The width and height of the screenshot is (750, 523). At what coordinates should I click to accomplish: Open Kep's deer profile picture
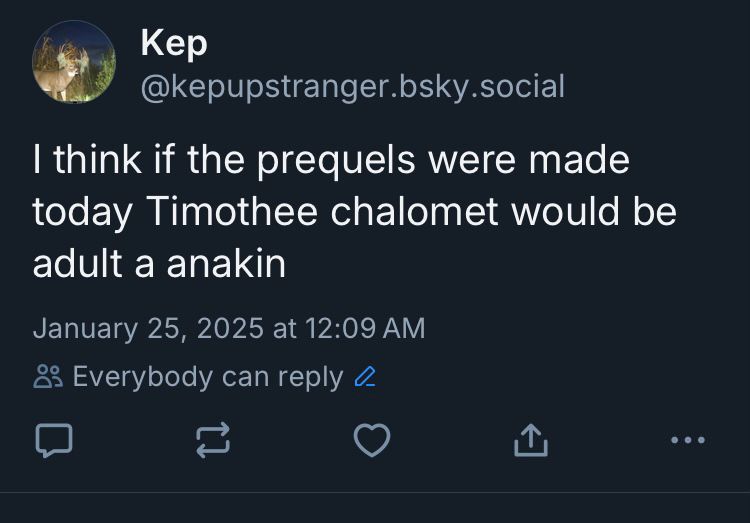point(74,62)
